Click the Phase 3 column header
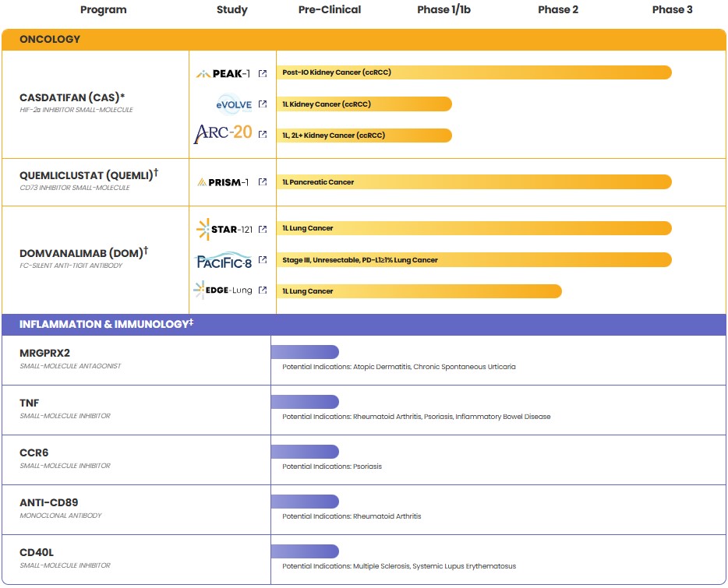Image resolution: width=728 pixels, height=588 pixels. [x=672, y=10]
